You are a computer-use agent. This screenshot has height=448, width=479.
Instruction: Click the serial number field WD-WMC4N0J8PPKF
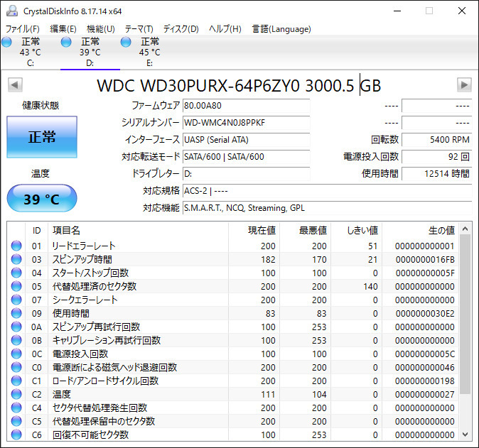pos(246,123)
